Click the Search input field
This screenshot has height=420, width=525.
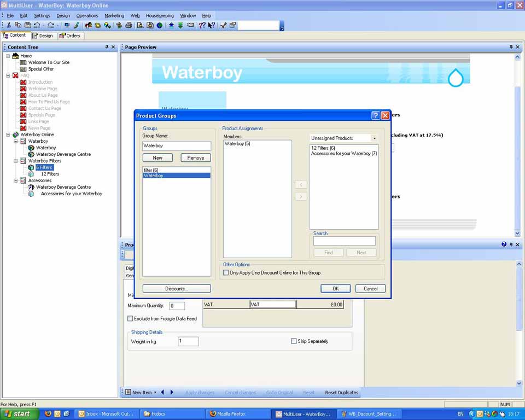coord(344,241)
